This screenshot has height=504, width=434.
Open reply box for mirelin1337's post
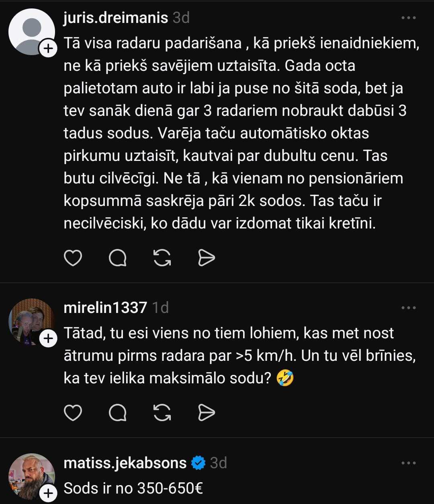point(118,413)
